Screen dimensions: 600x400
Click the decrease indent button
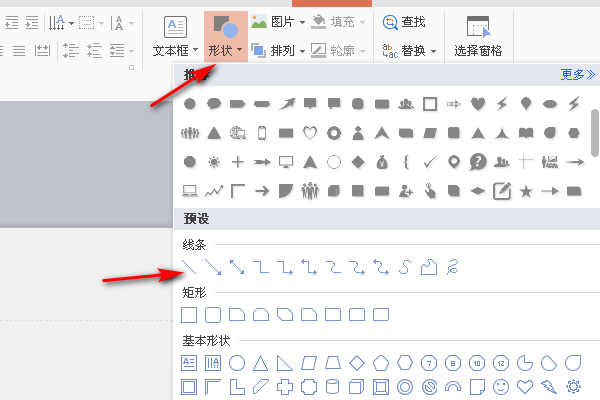pyautogui.click(x=12, y=22)
